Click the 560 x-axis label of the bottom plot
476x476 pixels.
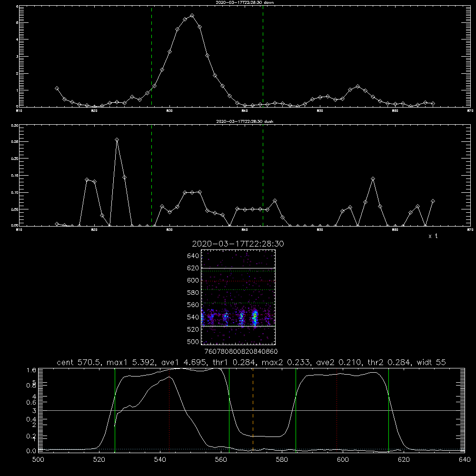click(x=221, y=460)
